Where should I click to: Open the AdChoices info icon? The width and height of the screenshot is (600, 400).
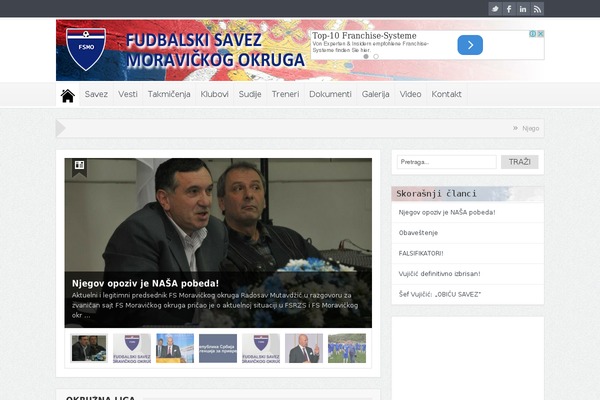click(532, 34)
